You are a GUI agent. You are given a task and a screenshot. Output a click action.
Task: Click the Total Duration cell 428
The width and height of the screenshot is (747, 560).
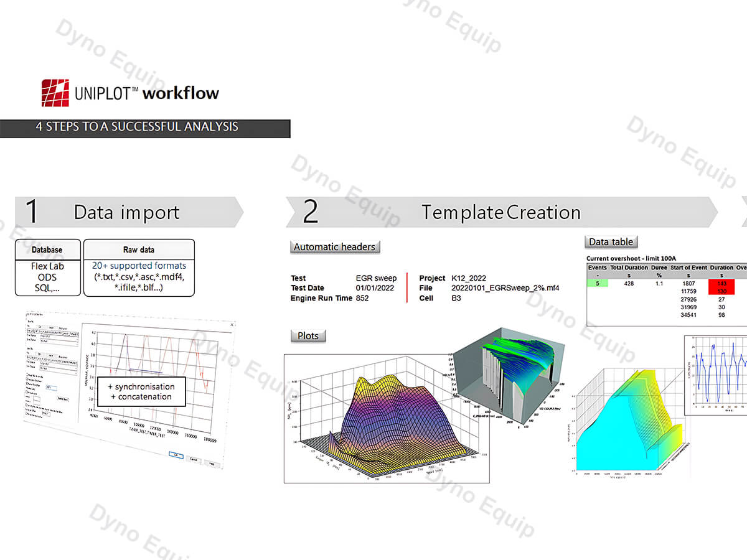click(629, 283)
